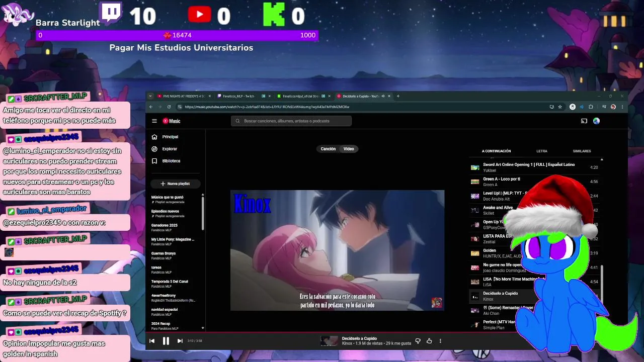Screen dimensions: 644x362
Task: Click the now-playing album thumbnail in player bar
Action: pos(330,341)
